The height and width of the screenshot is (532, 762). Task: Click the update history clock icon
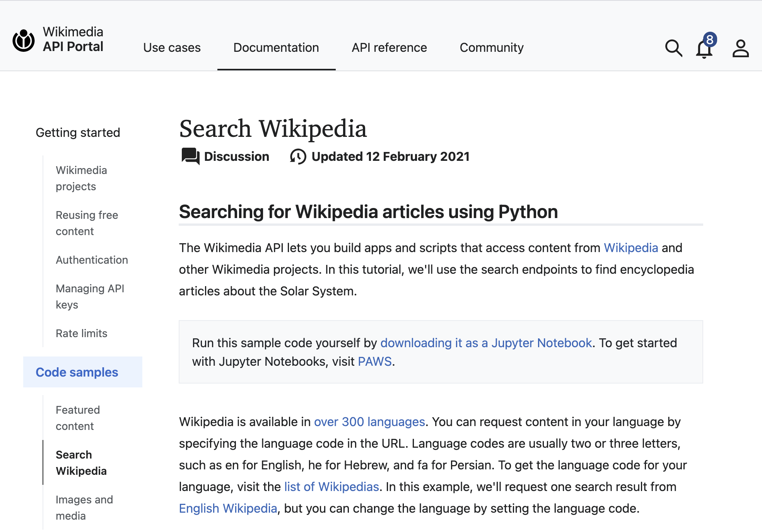[298, 157]
